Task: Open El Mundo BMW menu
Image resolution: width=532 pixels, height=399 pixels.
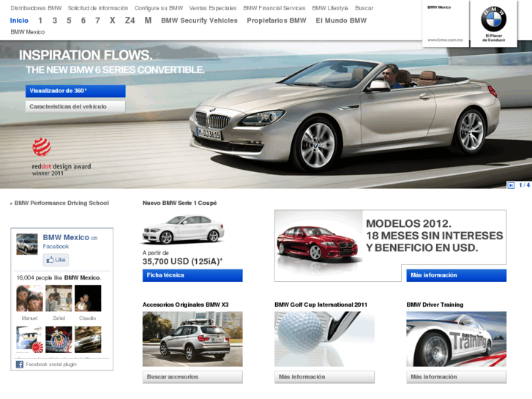Action: click(x=341, y=20)
